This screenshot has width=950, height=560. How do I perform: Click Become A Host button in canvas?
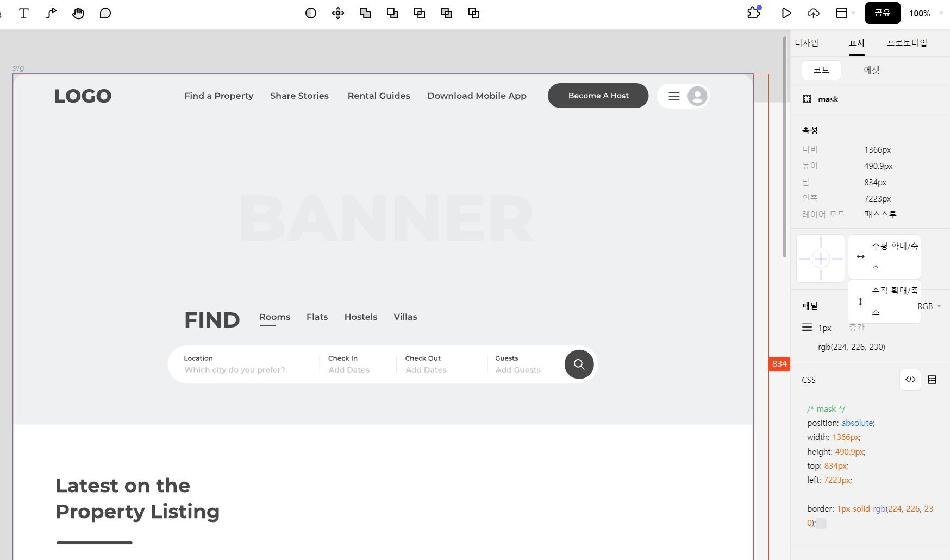(598, 96)
